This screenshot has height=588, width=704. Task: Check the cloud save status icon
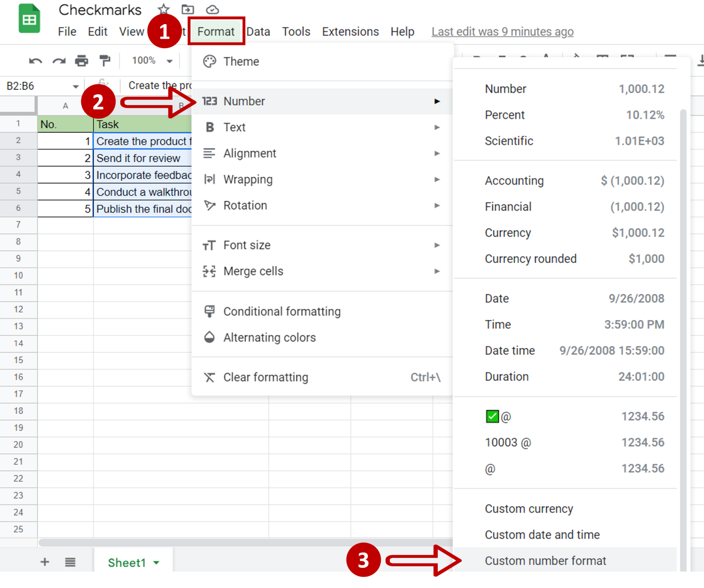point(212,9)
